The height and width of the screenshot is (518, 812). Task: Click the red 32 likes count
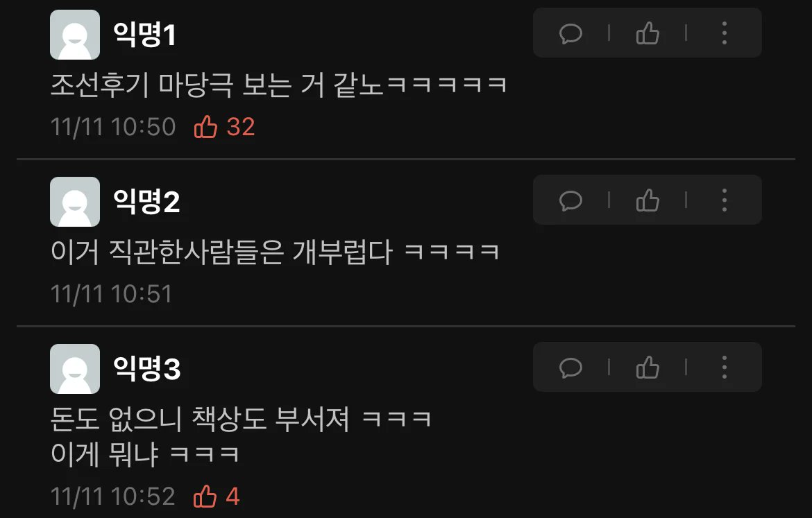(241, 128)
